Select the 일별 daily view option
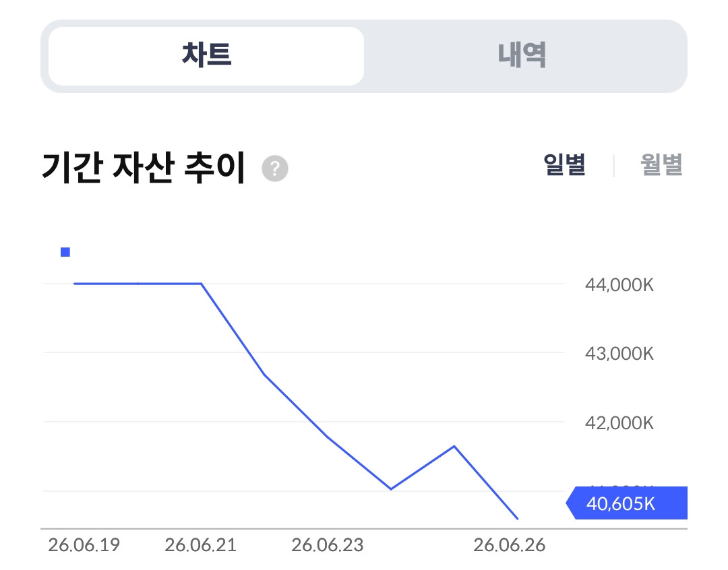The image size is (728, 570). coord(565,165)
